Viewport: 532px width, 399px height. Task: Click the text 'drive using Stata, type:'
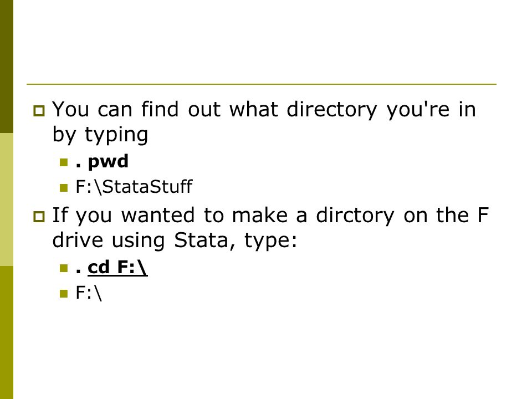175,241
